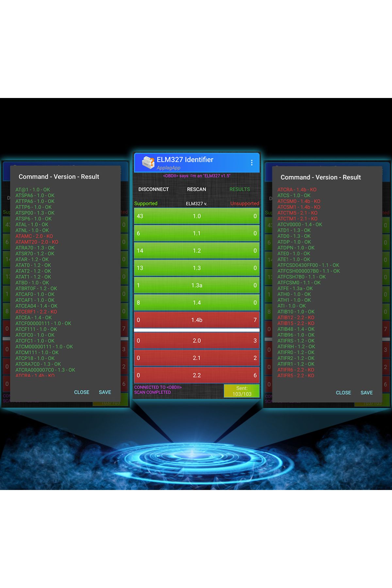Click the 'ATDPN - 1.0 - OK' entry
The height and width of the screenshot is (588, 392).
tap(296, 248)
